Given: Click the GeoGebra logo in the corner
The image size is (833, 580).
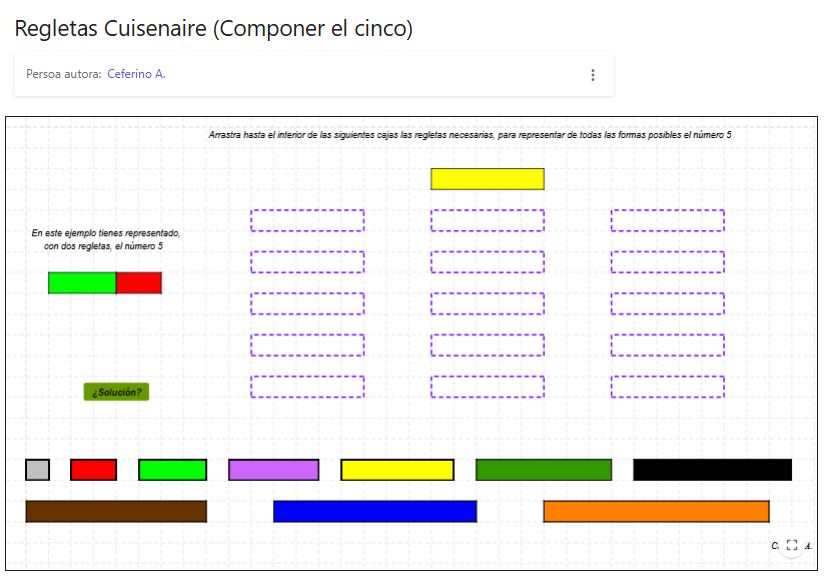Looking at the screenshot, I should point(777,546).
